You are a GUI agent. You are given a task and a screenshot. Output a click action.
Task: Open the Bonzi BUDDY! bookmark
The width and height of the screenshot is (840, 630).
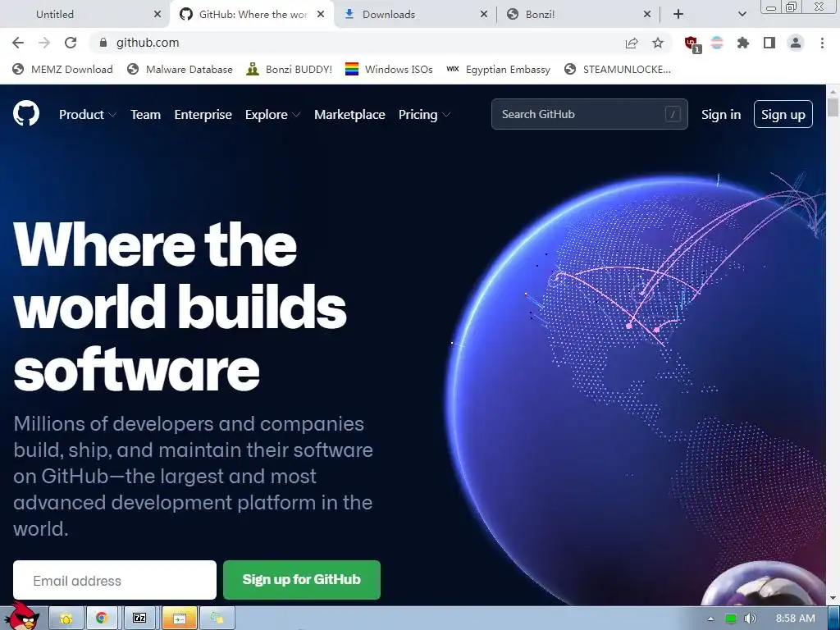(290, 69)
